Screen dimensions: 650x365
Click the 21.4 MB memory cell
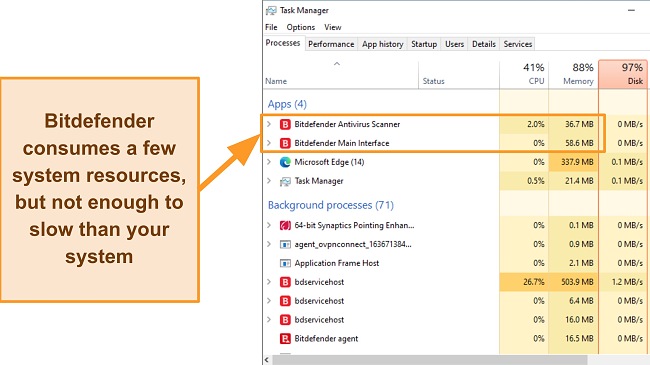pos(574,181)
